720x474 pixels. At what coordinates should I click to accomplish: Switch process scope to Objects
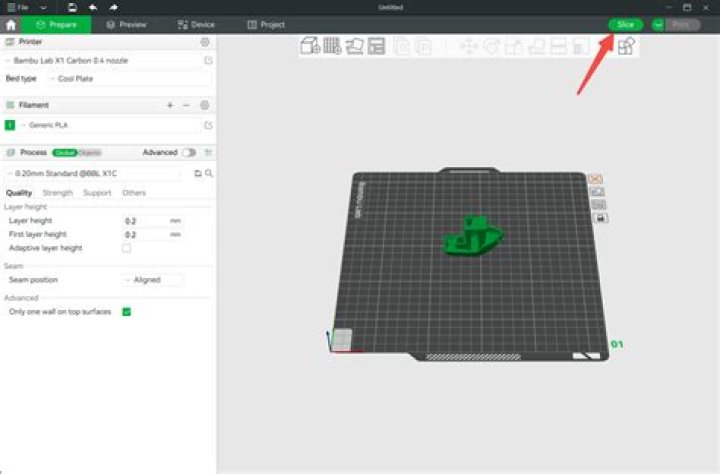(89, 152)
